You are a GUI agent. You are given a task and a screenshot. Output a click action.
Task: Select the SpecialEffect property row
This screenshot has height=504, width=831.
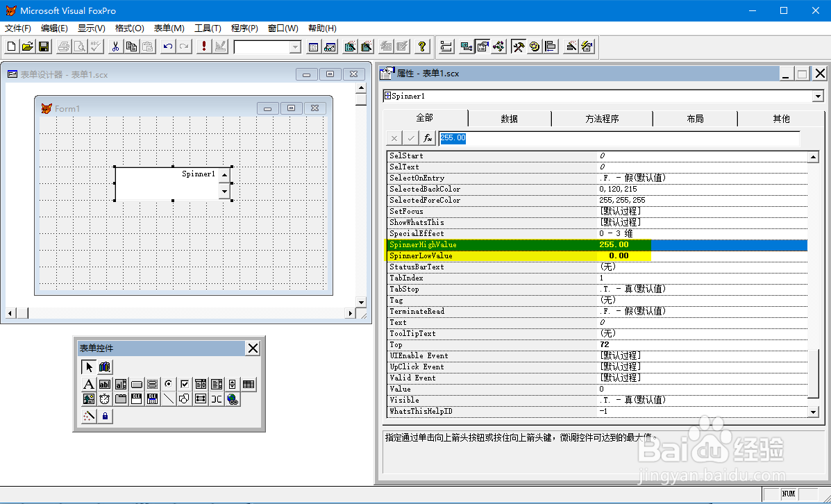click(x=597, y=234)
